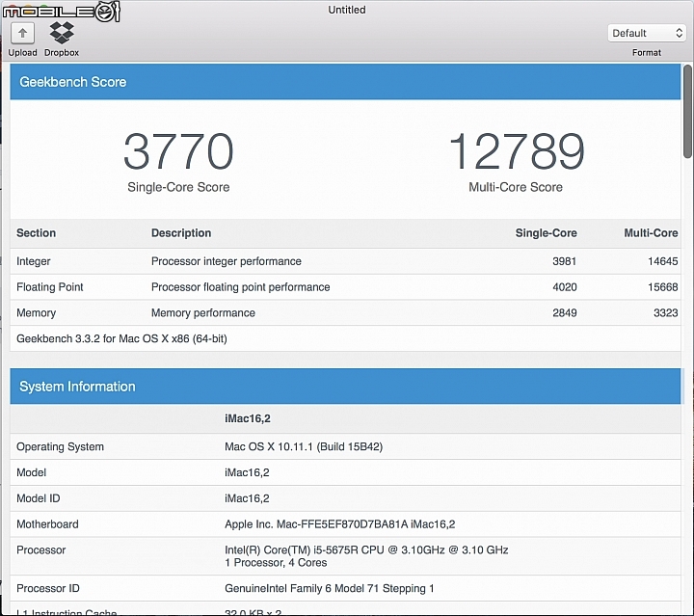Select the 3770 single-core score
The height and width of the screenshot is (616, 694).
pos(178,151)
